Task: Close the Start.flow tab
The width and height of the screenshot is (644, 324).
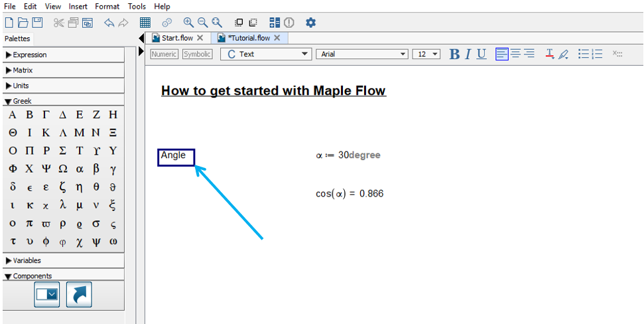Action: pos(200,38)
